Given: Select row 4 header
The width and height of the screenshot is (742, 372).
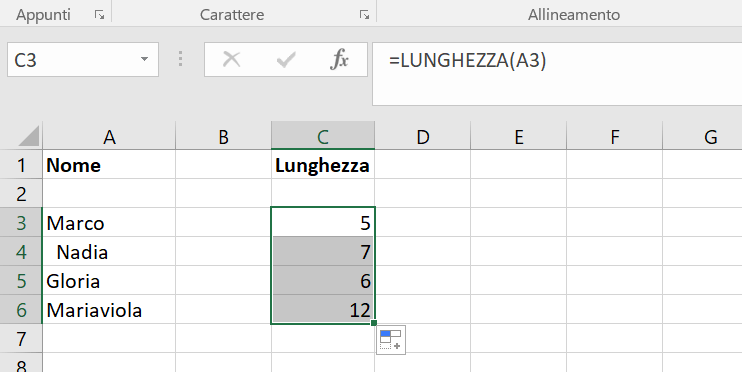Looking at the screenshot, I should 21,252.
